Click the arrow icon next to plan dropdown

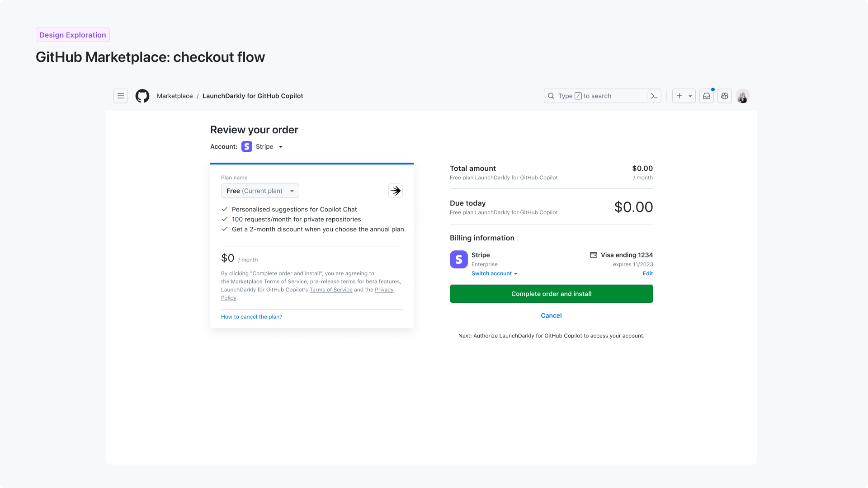pos(396,190)
